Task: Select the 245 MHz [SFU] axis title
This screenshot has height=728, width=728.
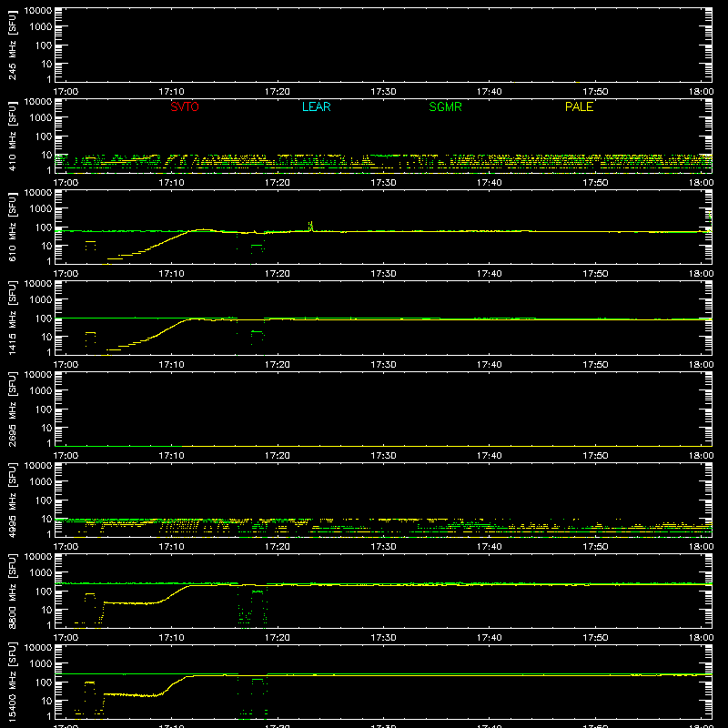Action: coord(12,45)
